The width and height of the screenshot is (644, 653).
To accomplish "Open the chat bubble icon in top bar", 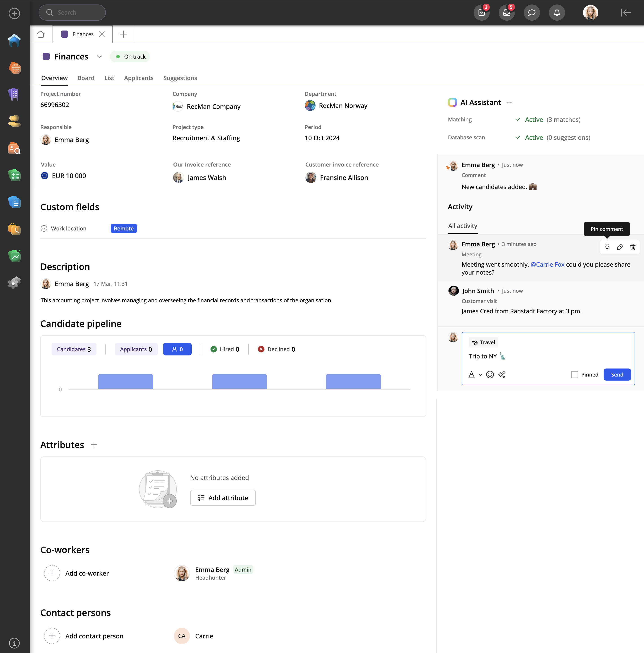I will [531, 13].
